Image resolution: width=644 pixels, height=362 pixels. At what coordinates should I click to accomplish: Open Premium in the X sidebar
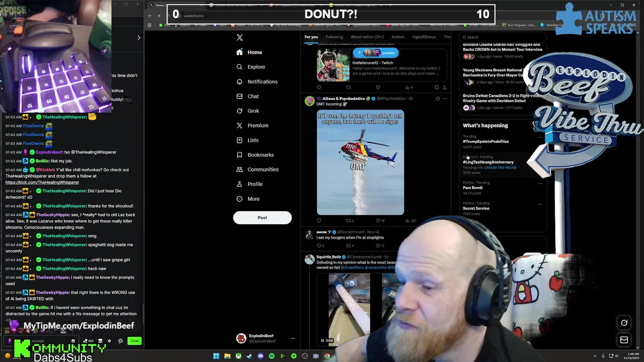(252, 125)
